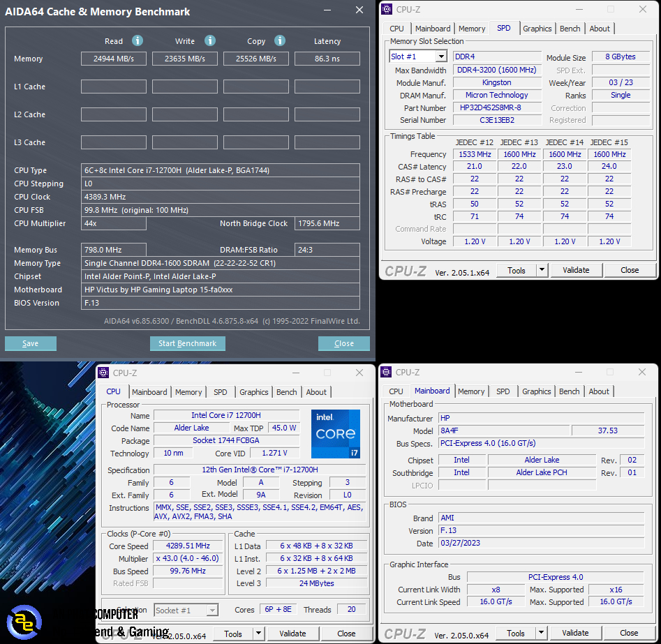Viewport: 661px width, 644px height.
Task: Click the Memory Copy value 25526 MB/s
Action: point(256,59)
